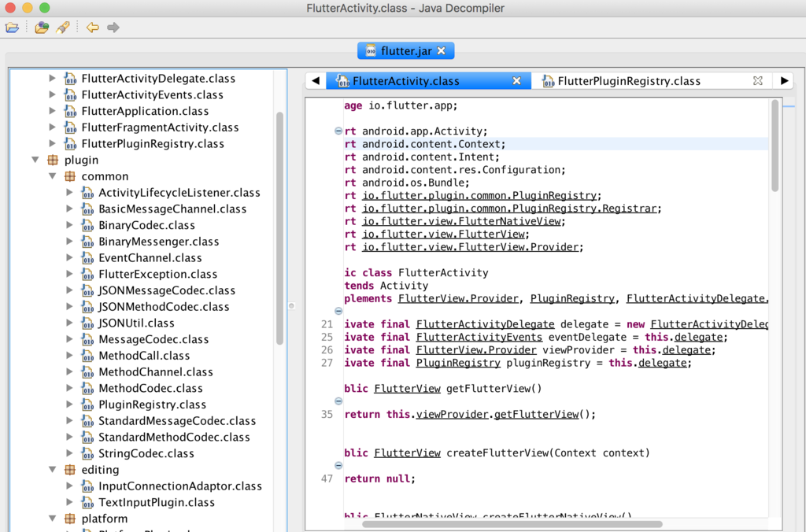Image resolution: width=806 pixels, height=532 pixels.
Task: Click the Open File toolbar icon
Action: tap(13, 28)
